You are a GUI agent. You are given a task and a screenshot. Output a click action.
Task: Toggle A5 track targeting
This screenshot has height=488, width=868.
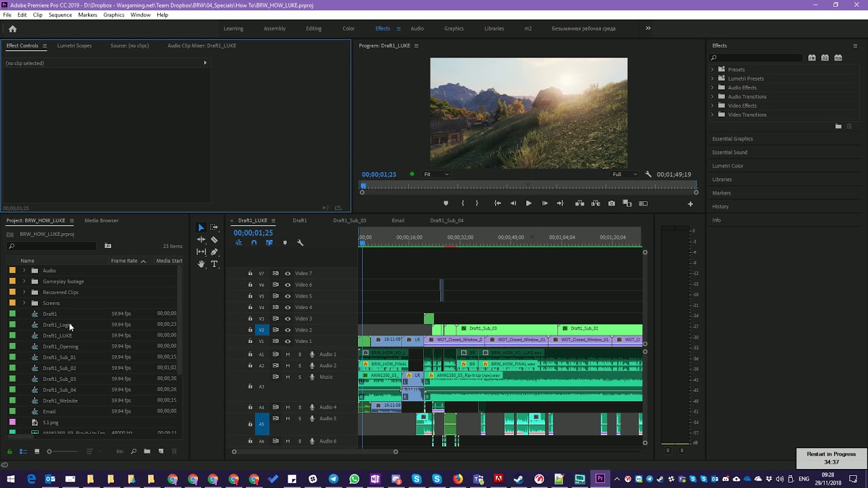tap(261, 424)
